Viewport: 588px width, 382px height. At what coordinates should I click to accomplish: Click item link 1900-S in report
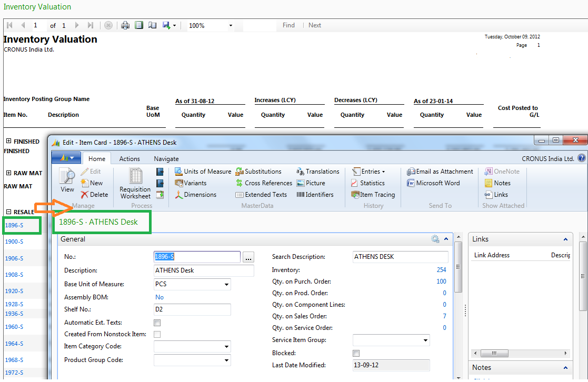tap(14, 242)
